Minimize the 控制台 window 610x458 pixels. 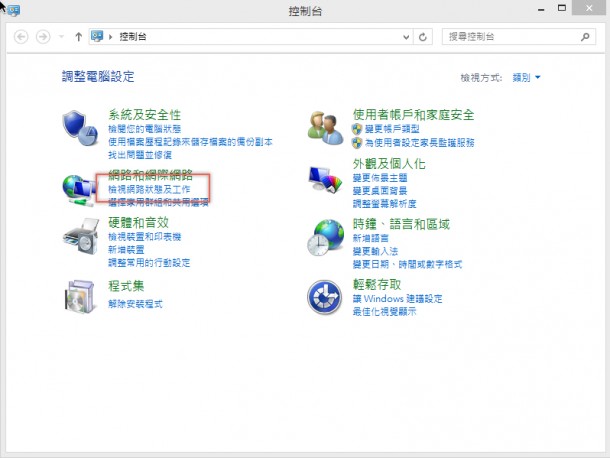[x=541, y=9]
